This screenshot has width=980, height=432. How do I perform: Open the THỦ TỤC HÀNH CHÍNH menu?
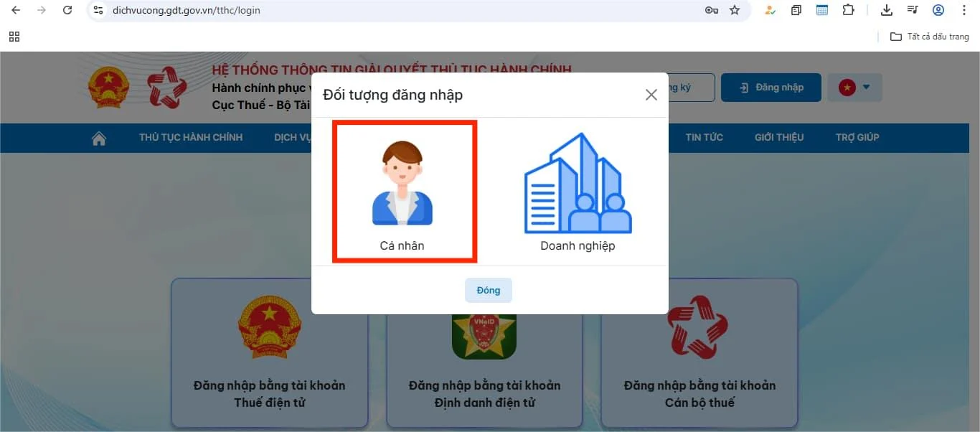point(191,138)
